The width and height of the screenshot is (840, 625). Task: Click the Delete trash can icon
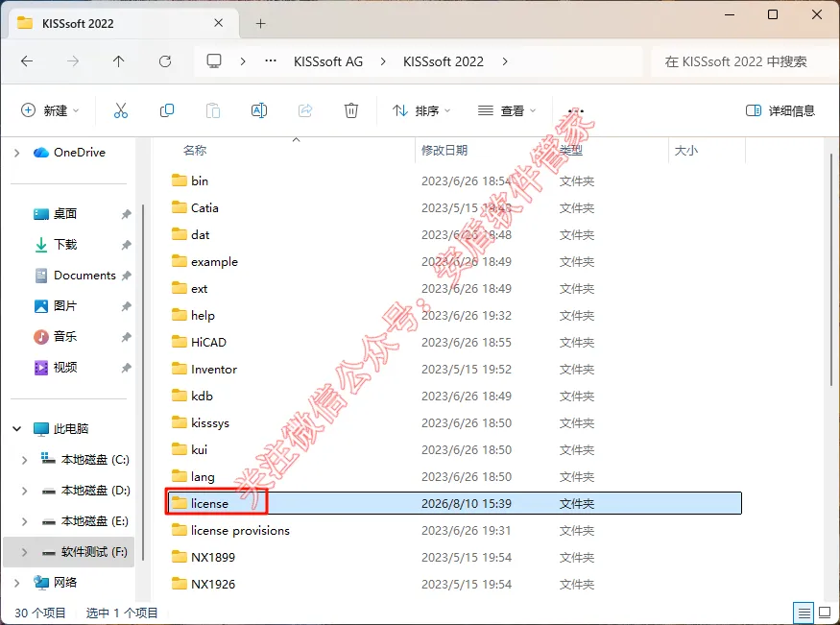[351, 110]
